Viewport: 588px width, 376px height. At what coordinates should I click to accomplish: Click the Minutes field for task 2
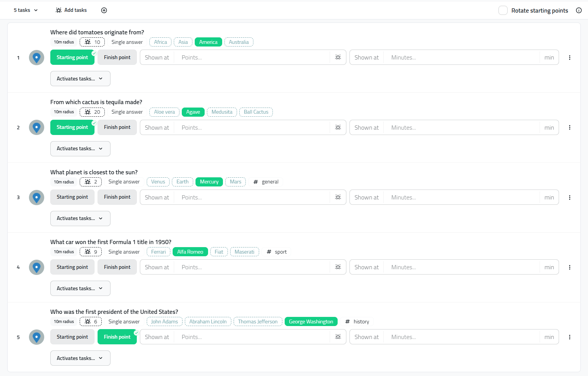(x=461, y=128)
